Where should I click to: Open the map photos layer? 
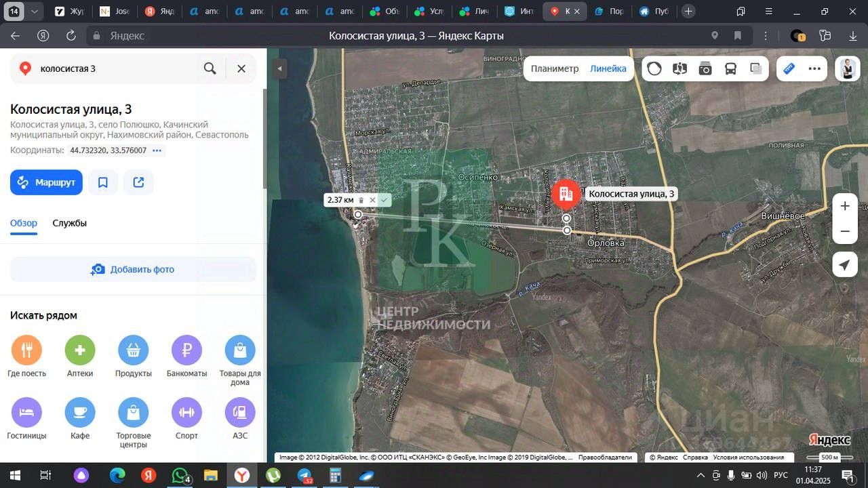(x=705, y=68)
